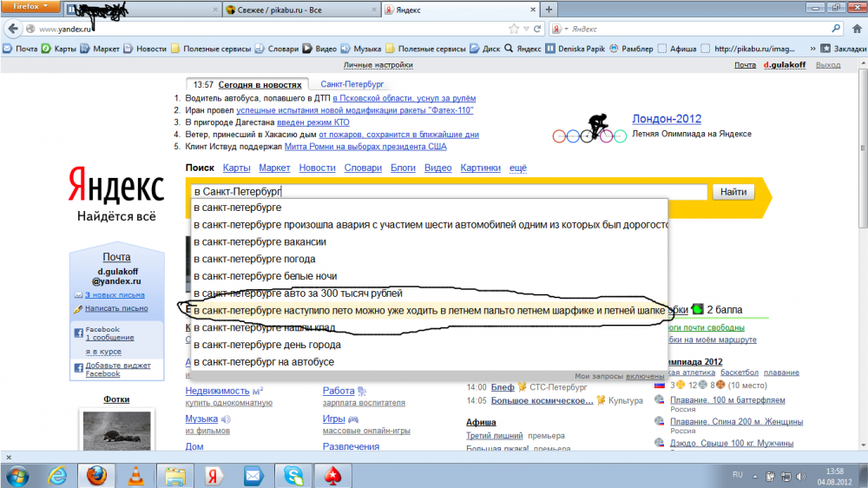Switch to the pikabu.ru tab
Viewport: 868px width, 488px height.
(x=301, y=10)
